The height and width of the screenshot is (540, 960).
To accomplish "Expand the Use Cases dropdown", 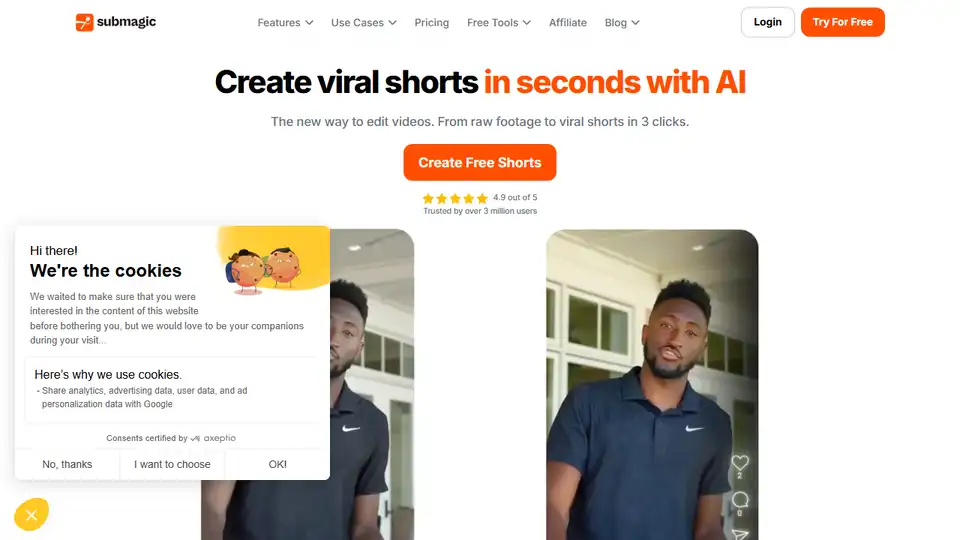I will coord(364,23).
